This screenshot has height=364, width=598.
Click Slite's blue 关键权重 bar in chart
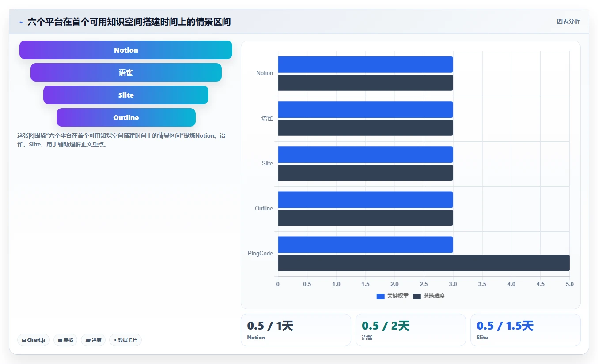pos(365,154)
